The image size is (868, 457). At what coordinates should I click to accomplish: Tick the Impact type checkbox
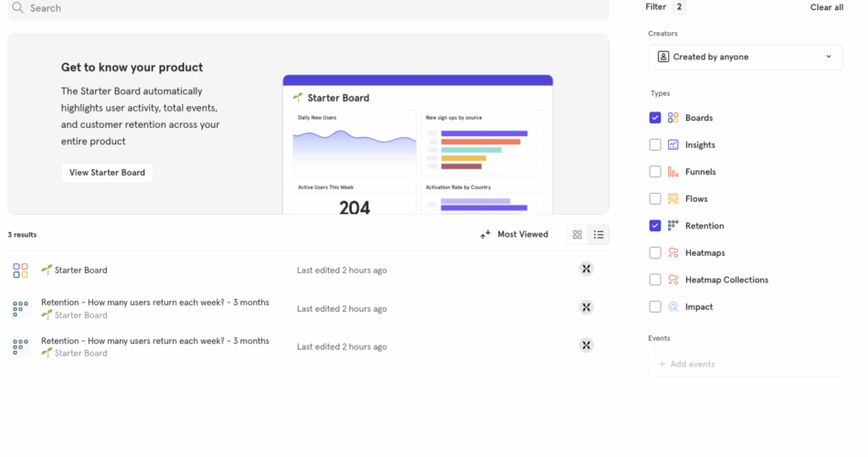(655, 306)
